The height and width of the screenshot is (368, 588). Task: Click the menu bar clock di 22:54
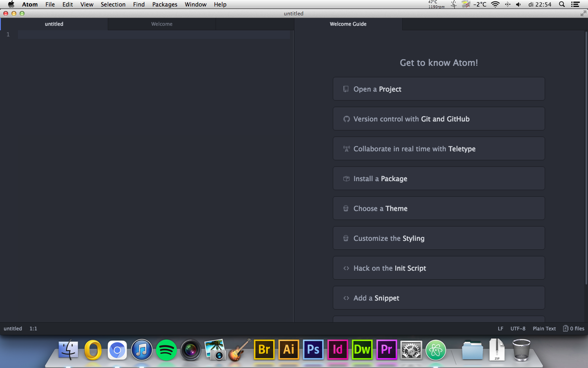[540, 4]
